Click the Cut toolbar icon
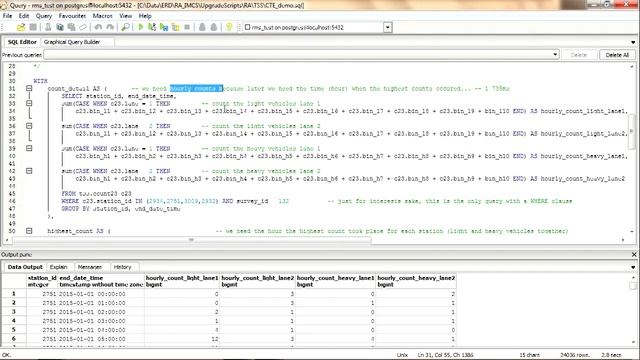Screen dimensions: 640x360 pyautogui.click(x=48, y=27)
